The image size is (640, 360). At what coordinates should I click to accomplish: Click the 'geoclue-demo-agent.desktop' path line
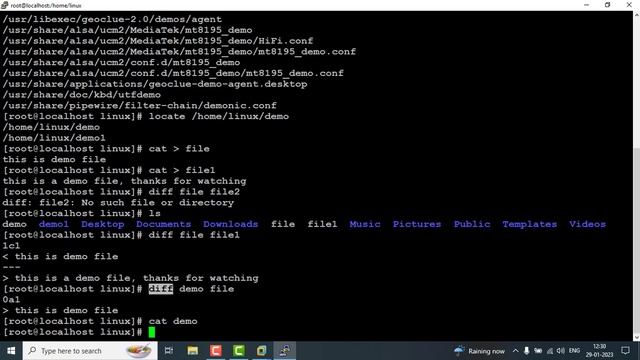click(x=155, y=84)
